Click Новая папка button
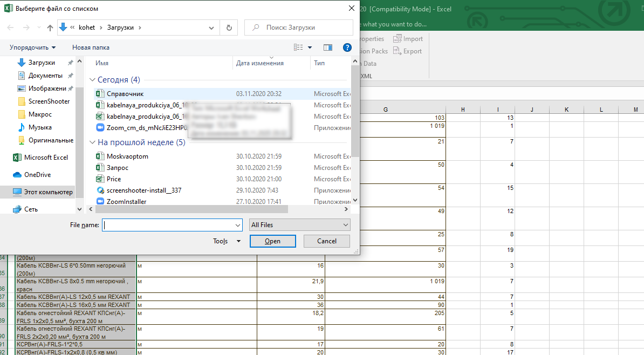This screenshot has height=355, width=644. click(91, 47)
